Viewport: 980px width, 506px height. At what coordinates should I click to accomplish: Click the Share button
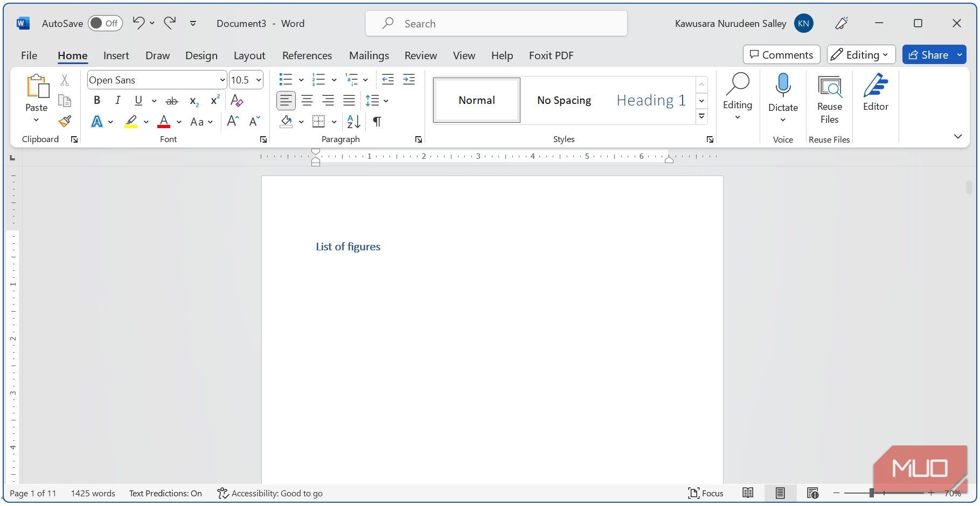tap(928, 54)
